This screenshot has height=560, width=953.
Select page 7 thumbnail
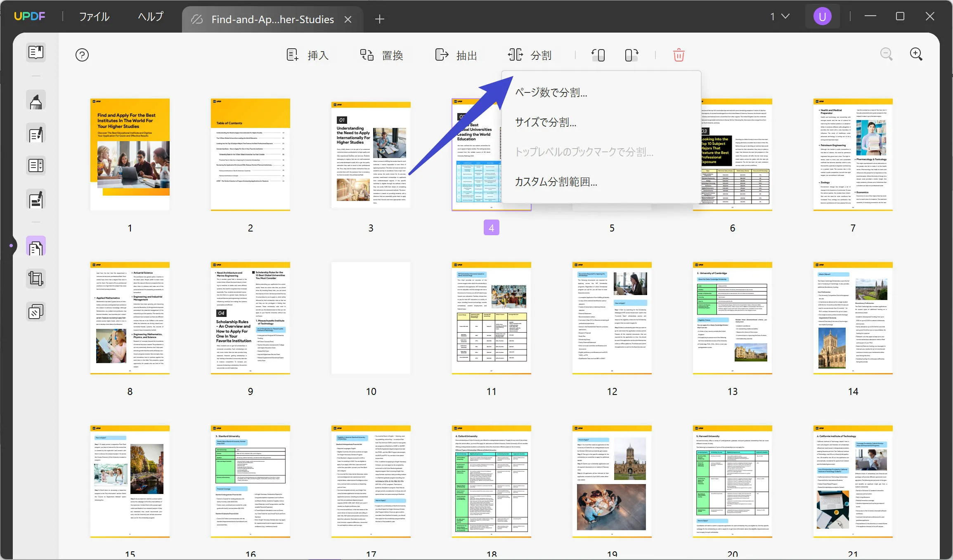point(853,154)
